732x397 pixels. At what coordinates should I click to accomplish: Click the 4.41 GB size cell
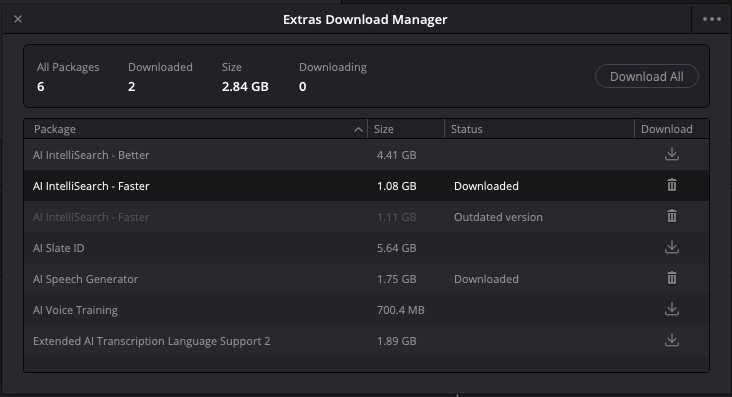point(396,155)
